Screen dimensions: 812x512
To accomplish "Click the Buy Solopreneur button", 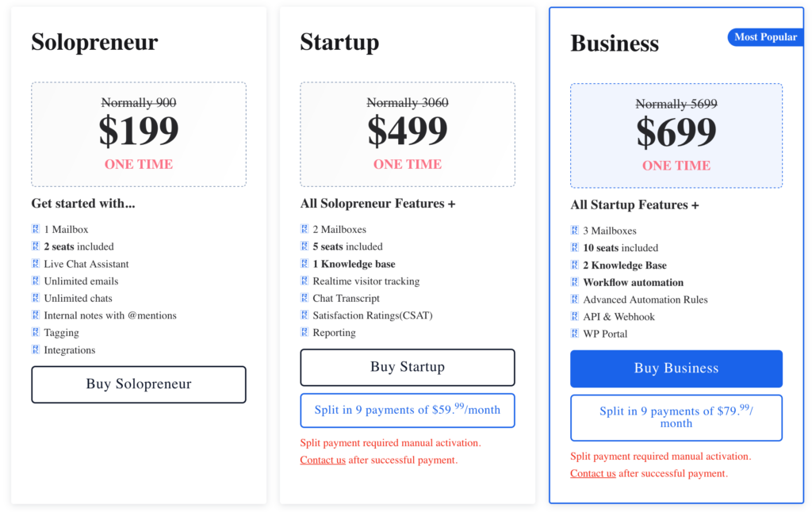I will tap(138, 384).
